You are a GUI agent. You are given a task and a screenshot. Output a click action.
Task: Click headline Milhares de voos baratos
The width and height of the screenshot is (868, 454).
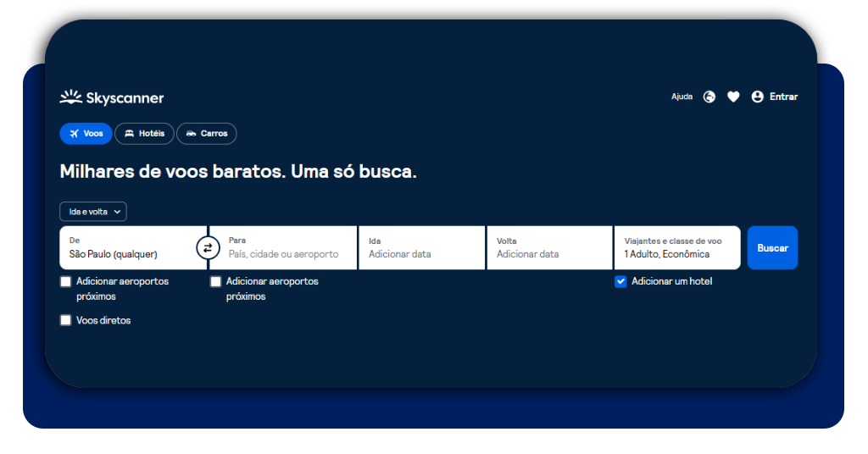[x=238, y=171]
